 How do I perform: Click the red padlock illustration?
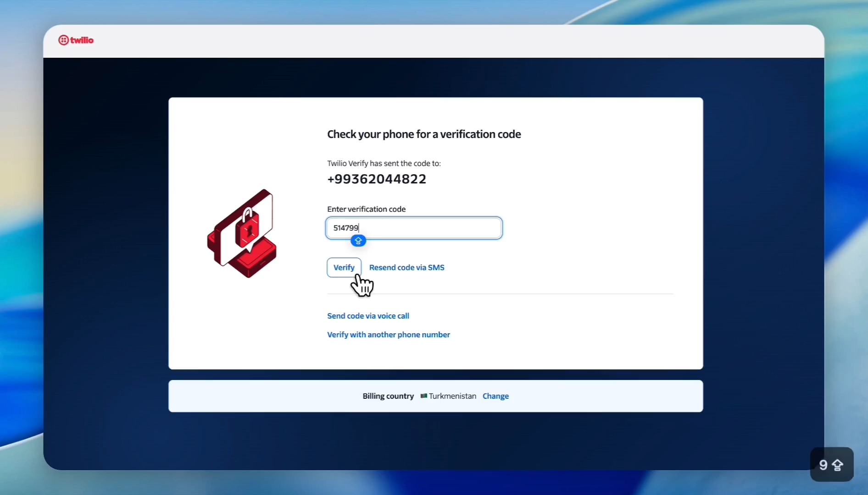point(247,228)
